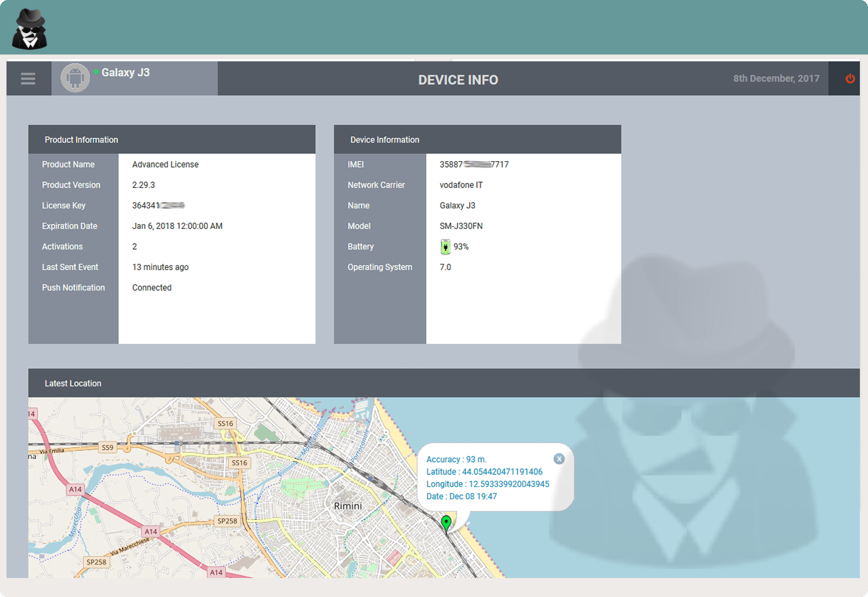Image resolution: width=868 pixels, height=597 pixels.
Task: Click the green battery icon
Action: pos(444,246)
